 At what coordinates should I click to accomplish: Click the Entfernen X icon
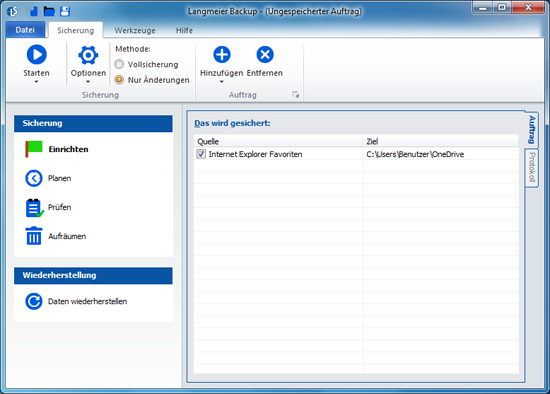click(x=265, y=54)
